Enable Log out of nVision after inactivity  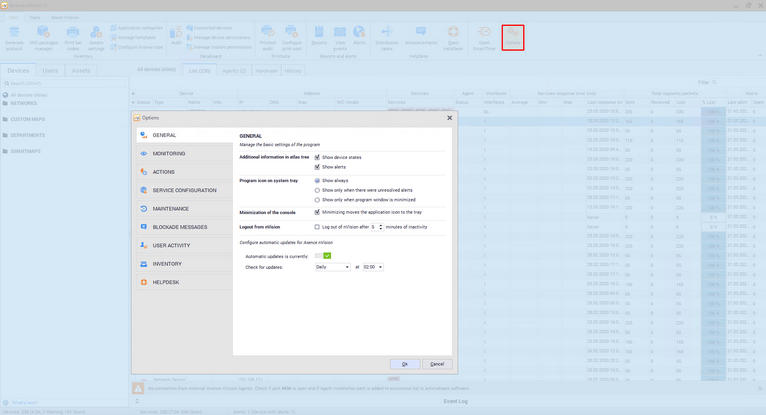[317, 227]
